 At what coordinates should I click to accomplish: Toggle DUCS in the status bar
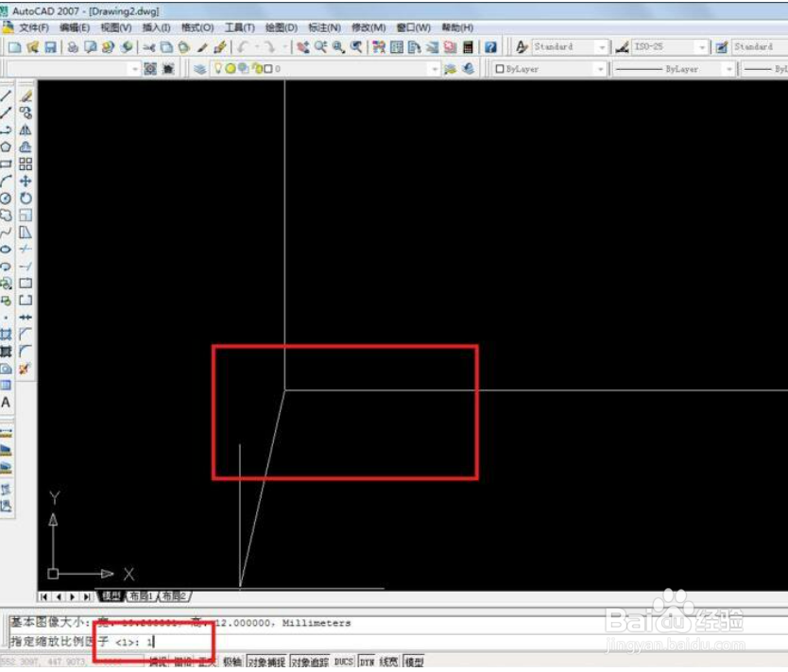[344, 662]
